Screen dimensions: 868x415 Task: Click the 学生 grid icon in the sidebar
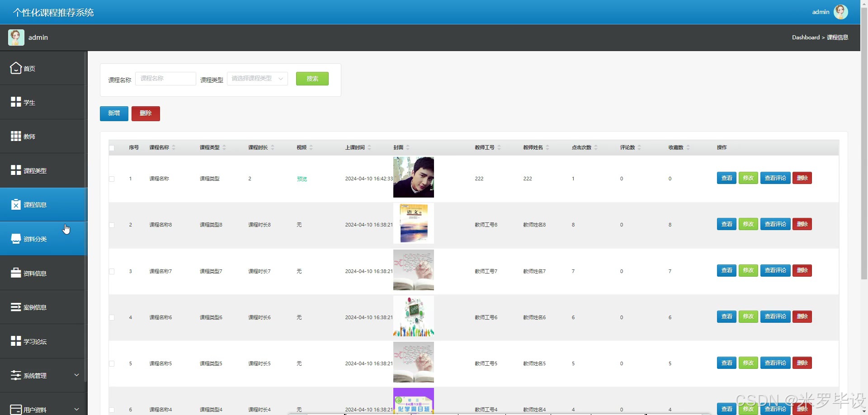coord(16,102)
